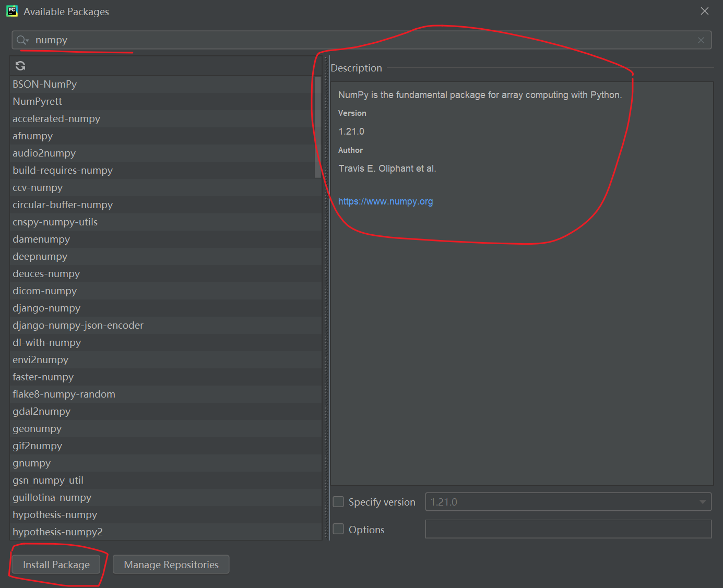Click the NumPy description summary text
This screenshot has height=588, width=723.
pos(480,95)
